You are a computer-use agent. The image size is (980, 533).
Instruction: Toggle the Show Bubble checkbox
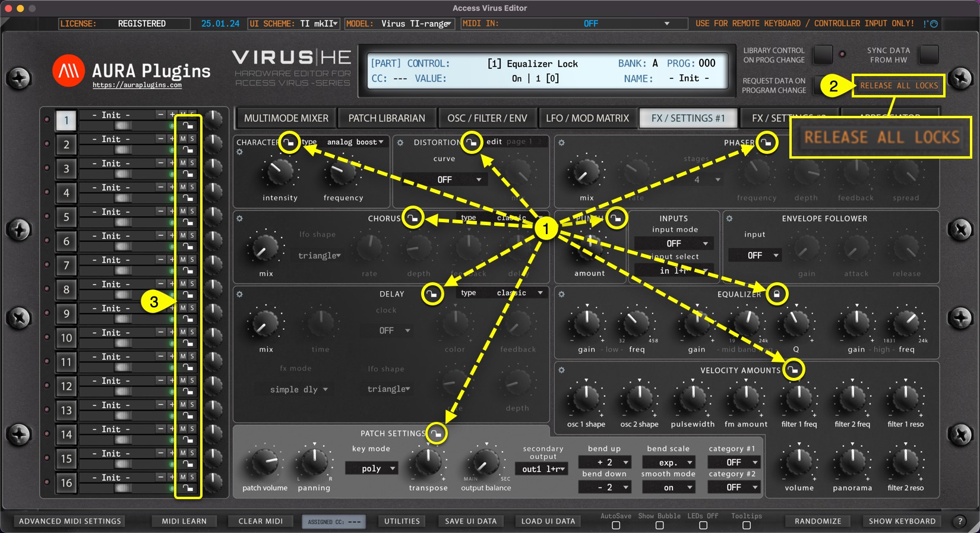(x=659, y=525)
